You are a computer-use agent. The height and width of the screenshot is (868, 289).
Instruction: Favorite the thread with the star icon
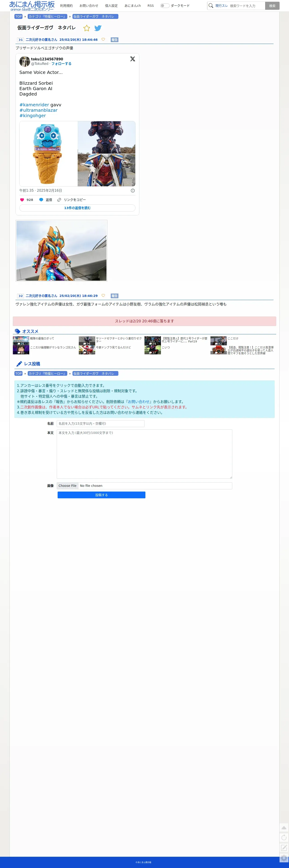coord(87,28)
